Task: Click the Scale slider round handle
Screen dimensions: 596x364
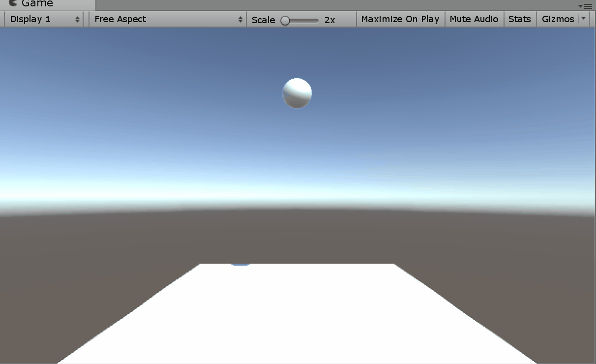Action: 285,20
